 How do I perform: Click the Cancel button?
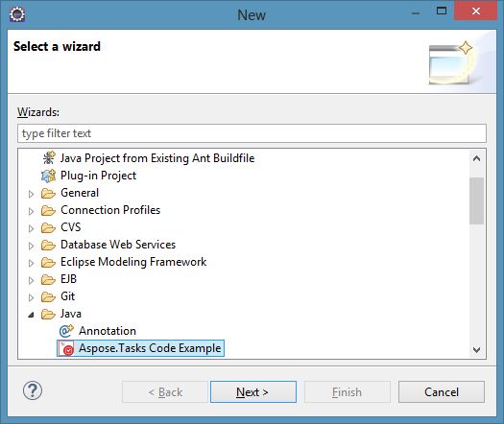pos(442,392)
